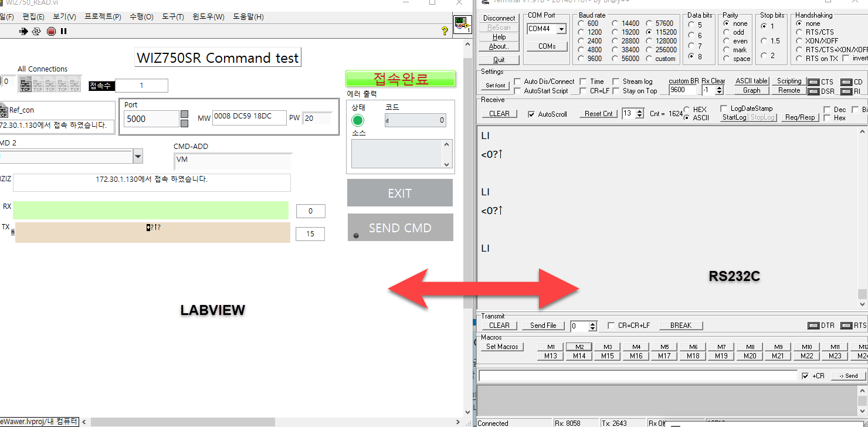Click the LabVIEW Run arrow icon
The width and height of the screenshot is (868, 427).
[23, 31]
